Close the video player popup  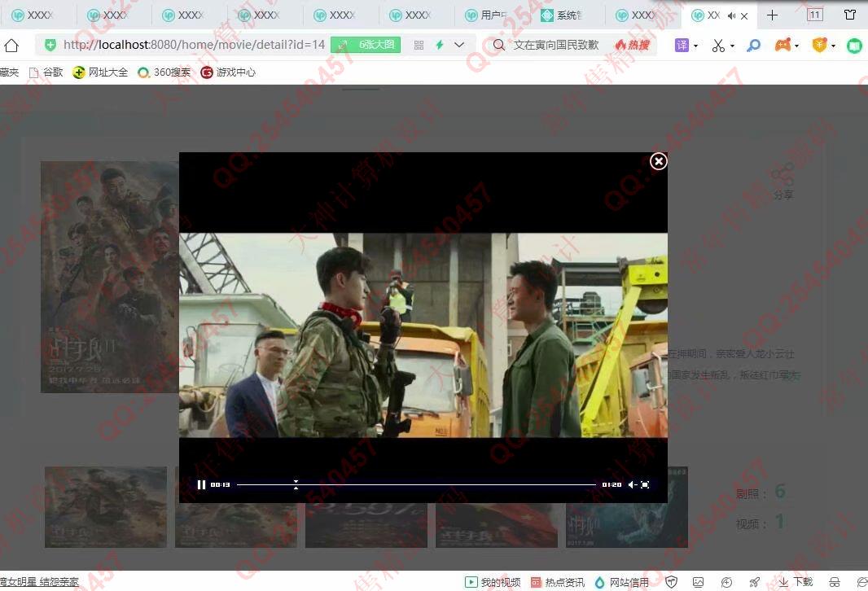click(x=658, y=161)
